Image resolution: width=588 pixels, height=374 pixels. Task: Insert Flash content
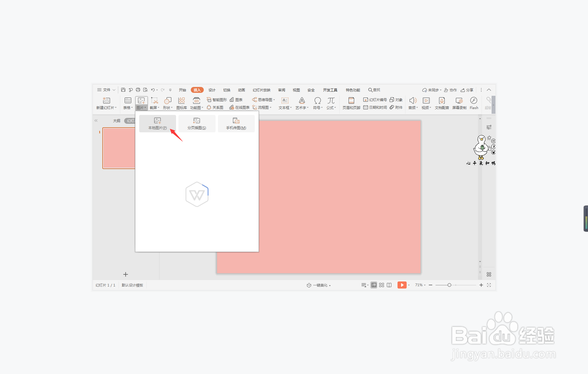(474, 103)
